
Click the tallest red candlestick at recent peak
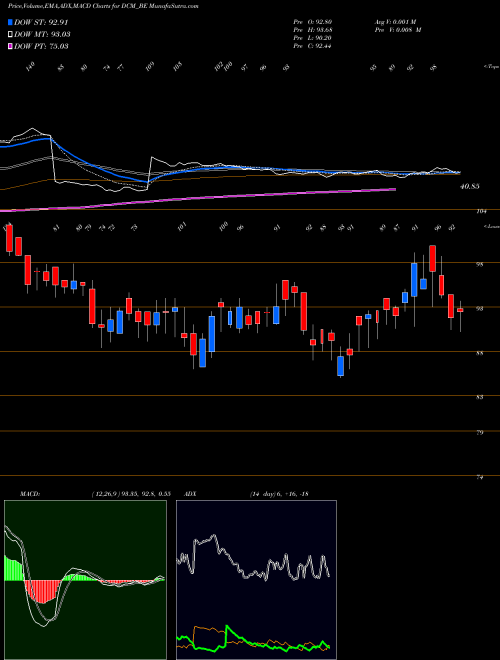(x=432, y=258)
